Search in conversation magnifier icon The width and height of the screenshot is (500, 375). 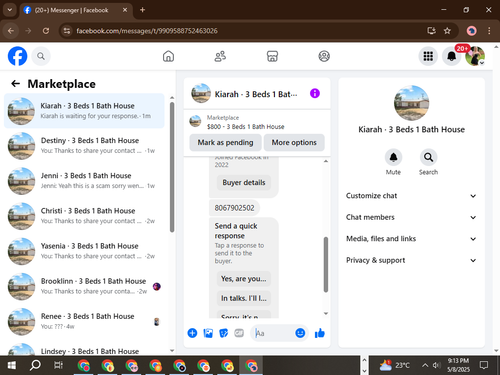point(428,157)
